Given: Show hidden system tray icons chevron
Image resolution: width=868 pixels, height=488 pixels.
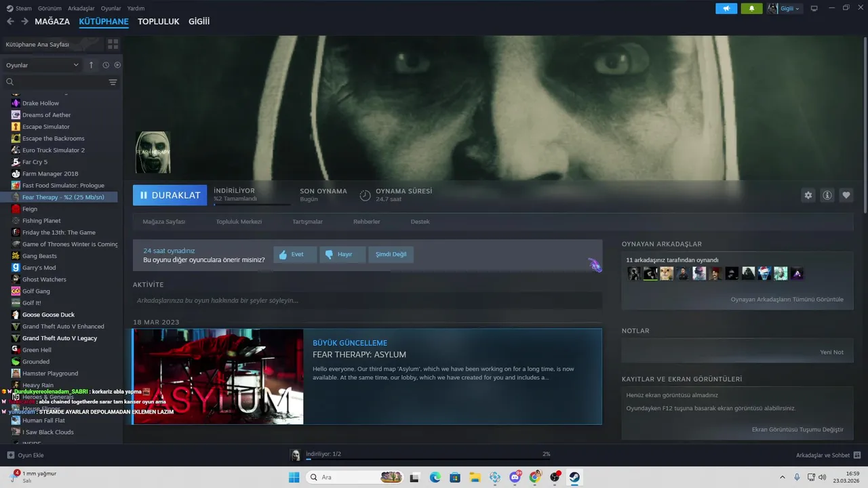Looking at the screenshot, I should point(782,477).
